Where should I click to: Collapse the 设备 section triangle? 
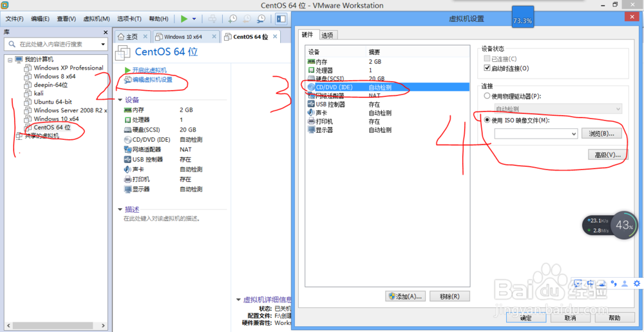120,100
